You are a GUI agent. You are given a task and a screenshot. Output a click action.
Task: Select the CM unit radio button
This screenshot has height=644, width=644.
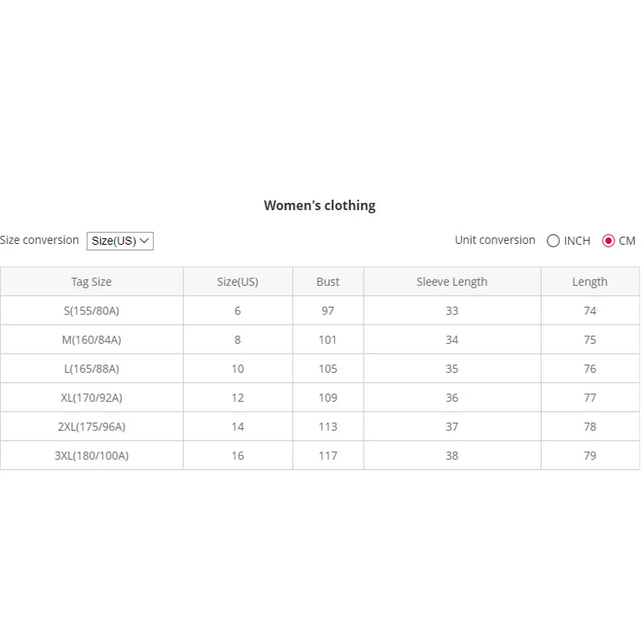pos(609,241)
